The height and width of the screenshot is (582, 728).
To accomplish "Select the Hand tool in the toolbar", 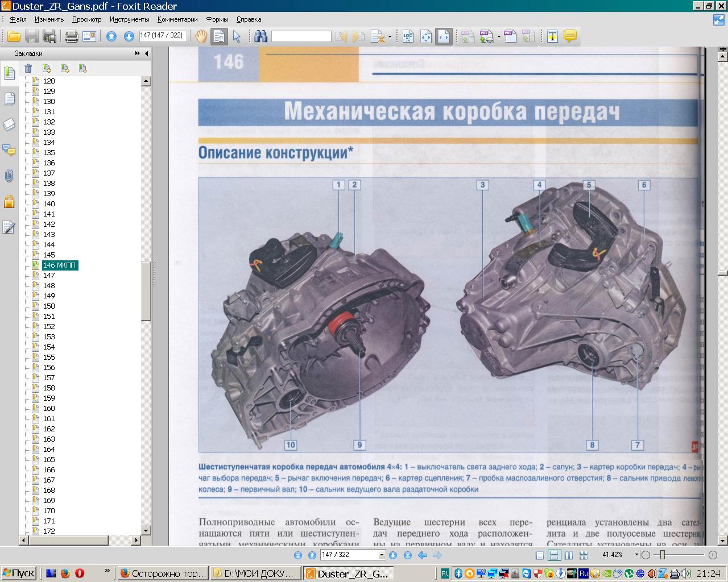I will (x=201, y=36).
